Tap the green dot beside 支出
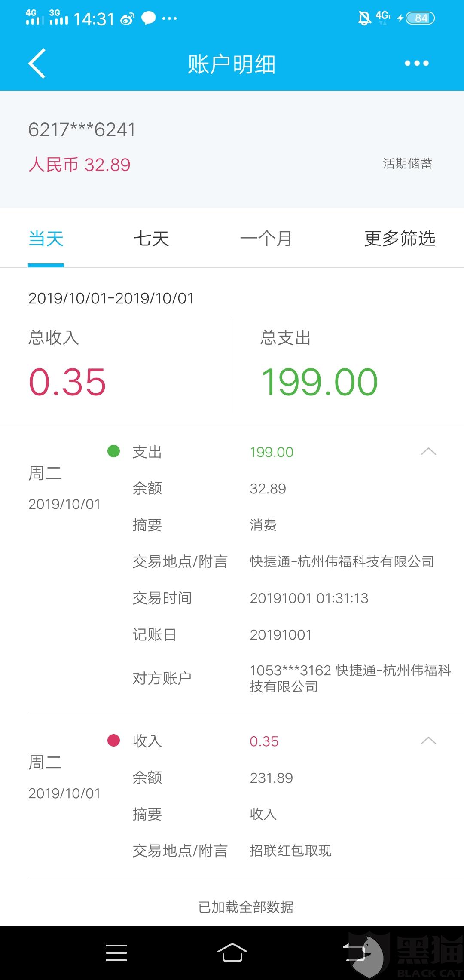Screen dimensions: 464x980 [x=113, y=451]
